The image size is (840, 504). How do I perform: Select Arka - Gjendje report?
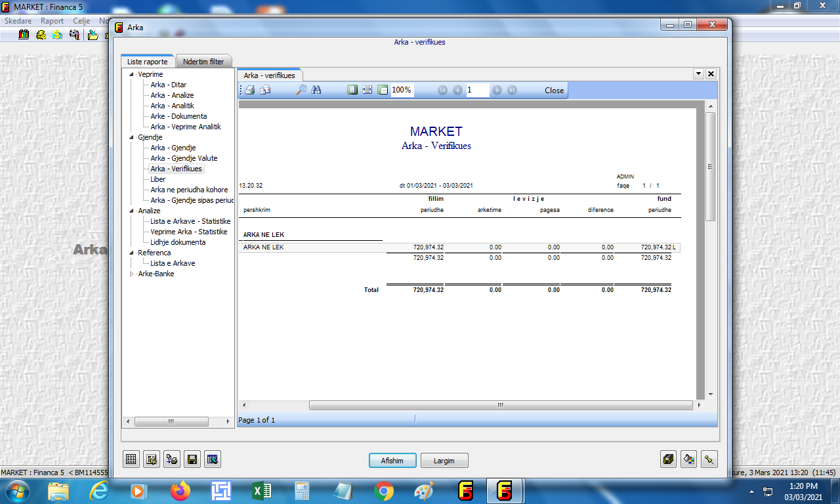click(173, 148)
